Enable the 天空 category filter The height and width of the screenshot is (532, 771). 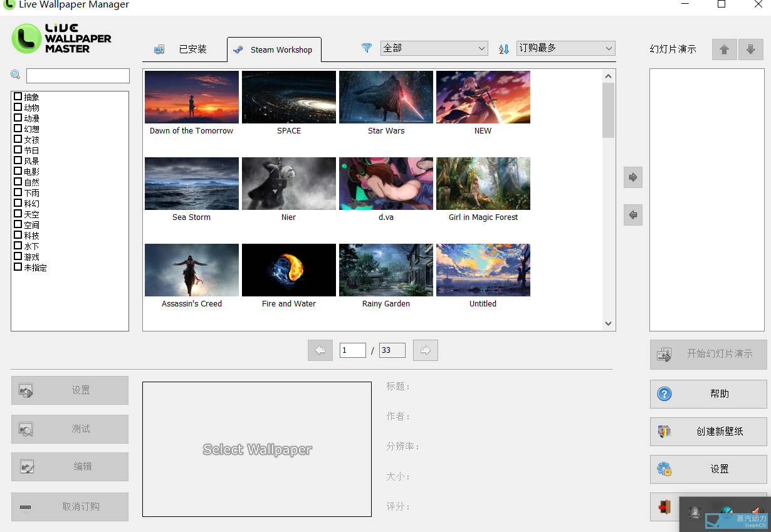tap(18, 214)
